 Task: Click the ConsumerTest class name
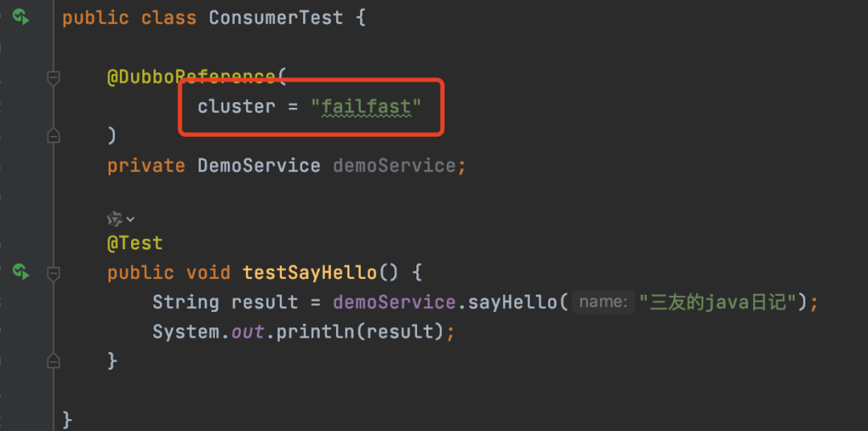point(276,18)
